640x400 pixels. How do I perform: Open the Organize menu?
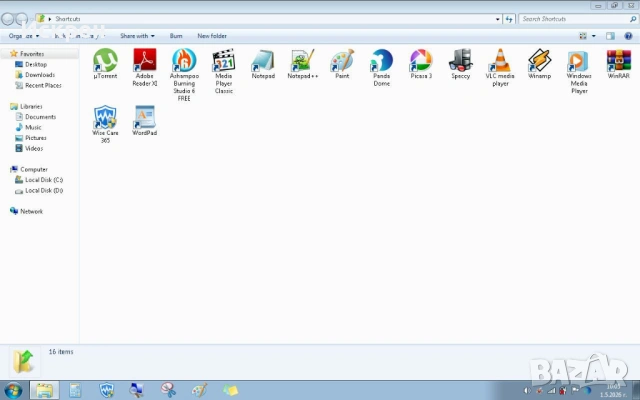point(24,36)
